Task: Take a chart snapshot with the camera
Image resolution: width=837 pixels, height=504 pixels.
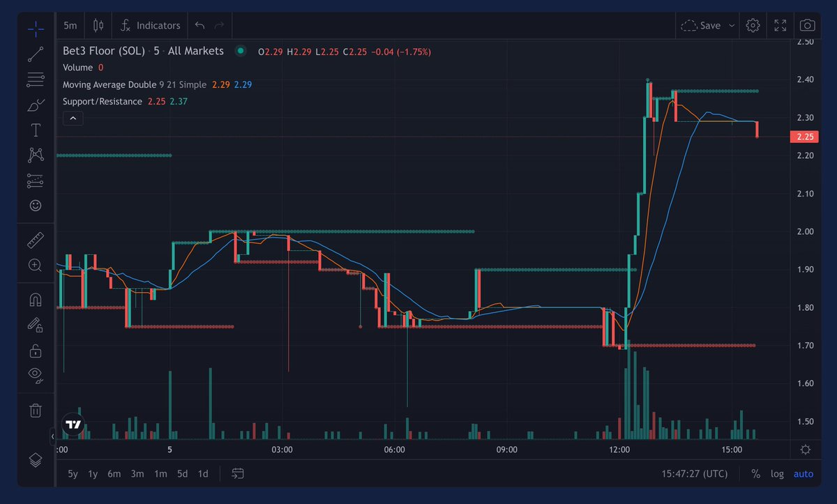Action: click(808, 25)
